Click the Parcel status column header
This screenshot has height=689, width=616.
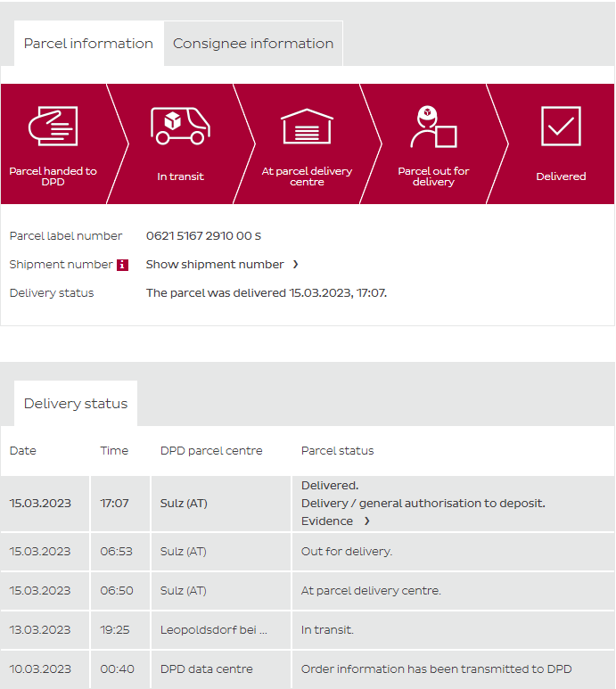(338, 451)
